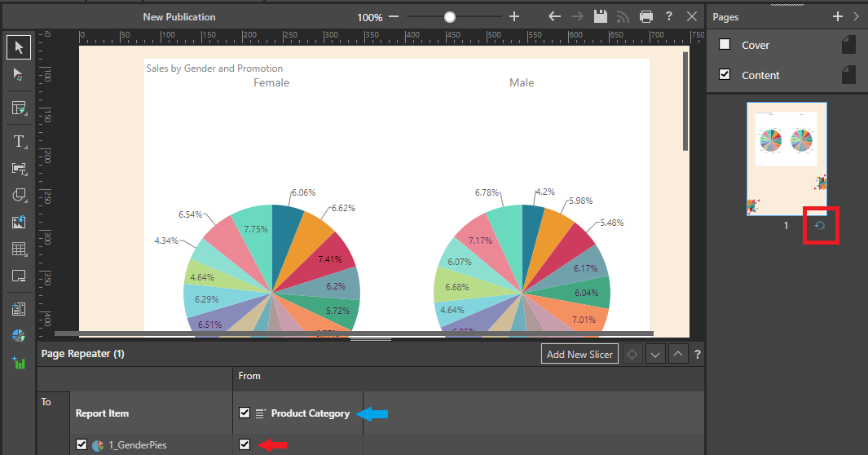Click the page repeater icon under thumbnail
868x455 pixels.
click(x=820, y=226)
